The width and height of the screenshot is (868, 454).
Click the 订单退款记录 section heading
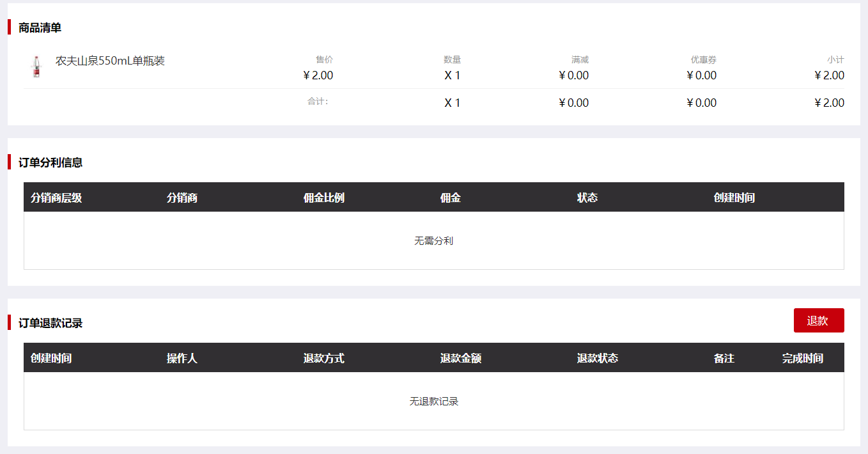[50, 323]
